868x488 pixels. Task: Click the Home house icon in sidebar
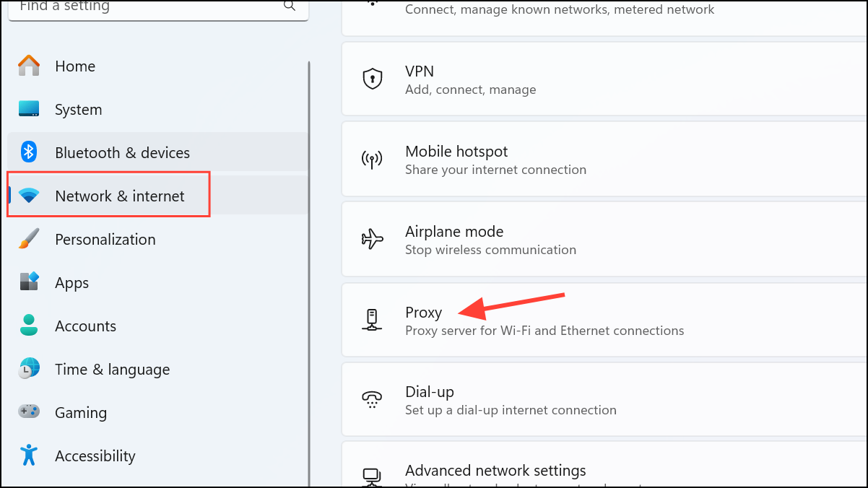pyautogui.click(x=29, y=66)
